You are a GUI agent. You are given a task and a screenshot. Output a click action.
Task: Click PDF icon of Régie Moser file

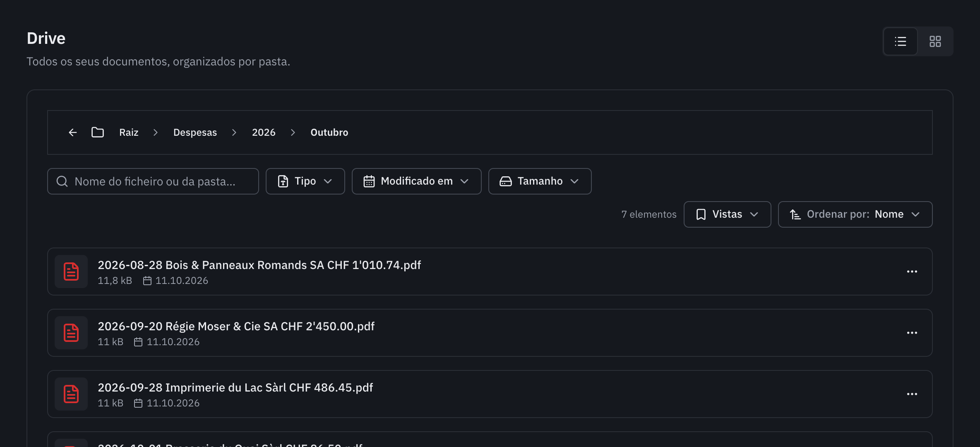(x=71, y=333)
